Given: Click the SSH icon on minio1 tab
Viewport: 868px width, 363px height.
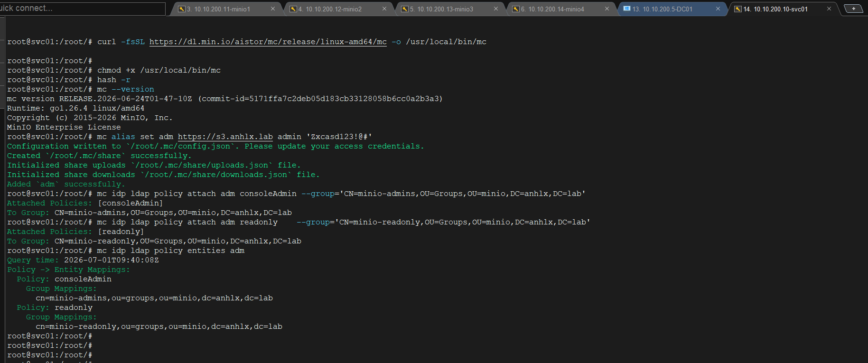Looking at the screenshot, I should pyautogui.click(x=182, y=9).
